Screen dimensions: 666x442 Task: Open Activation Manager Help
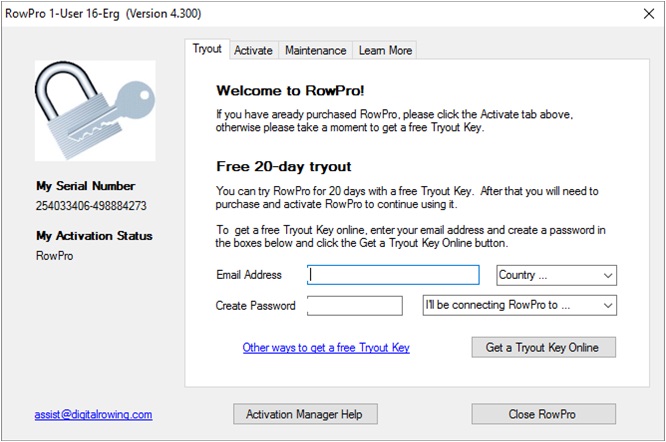pos(304,414)
